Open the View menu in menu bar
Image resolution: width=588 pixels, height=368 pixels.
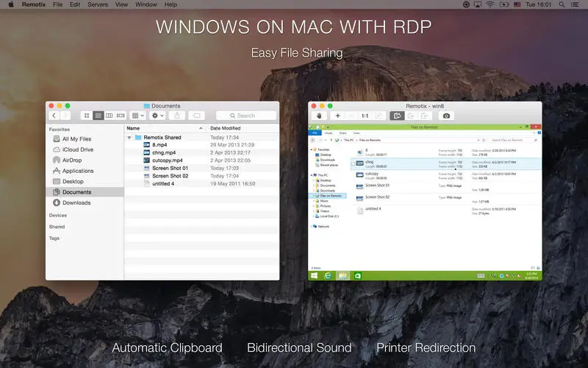click(x=121, y=4)
